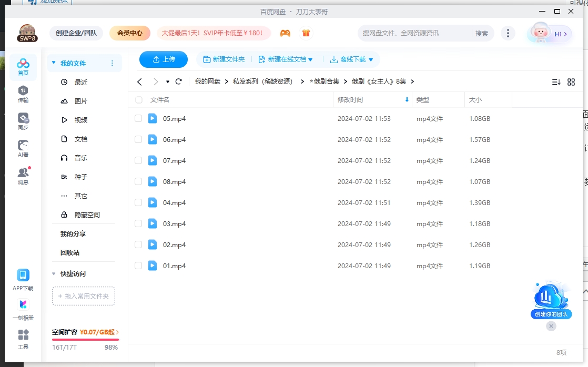Collapse the 快捷访问 section
Viewport: 588px width, 367px height.
point(53,273)
